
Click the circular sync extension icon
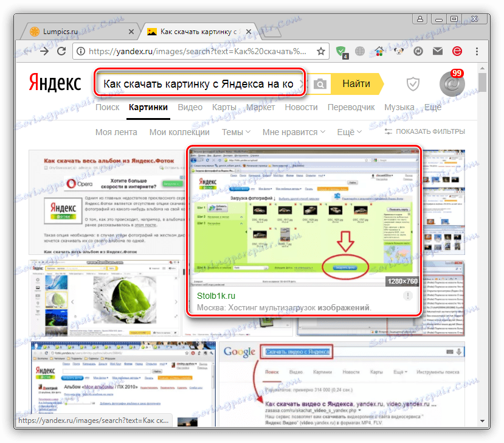point(418,52)
